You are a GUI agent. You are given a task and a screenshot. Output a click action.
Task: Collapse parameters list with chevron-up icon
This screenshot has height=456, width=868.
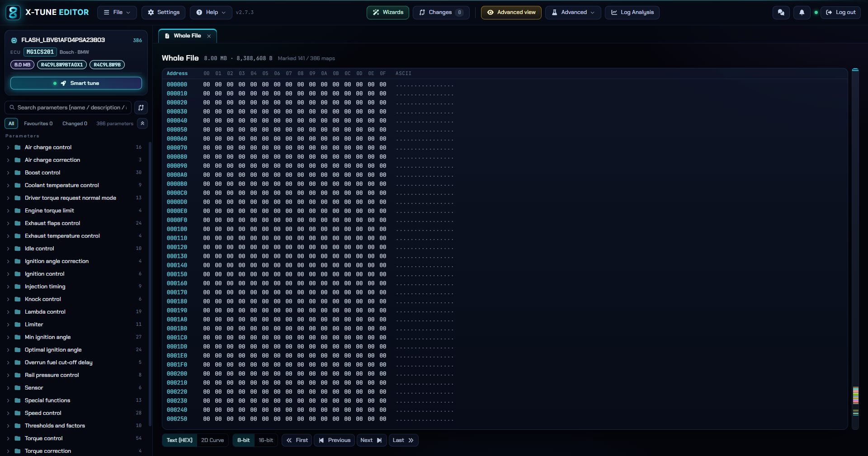point(142,123)
